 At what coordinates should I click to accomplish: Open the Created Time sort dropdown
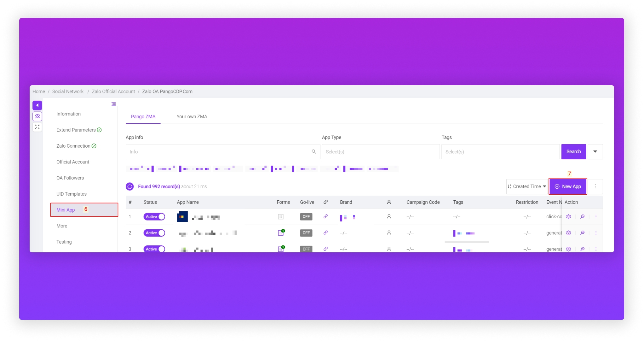point(527,186)
